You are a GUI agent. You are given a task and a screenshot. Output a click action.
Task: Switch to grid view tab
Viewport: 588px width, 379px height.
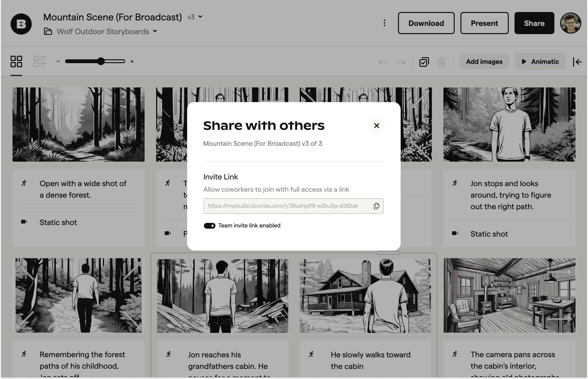coord(16,61)
